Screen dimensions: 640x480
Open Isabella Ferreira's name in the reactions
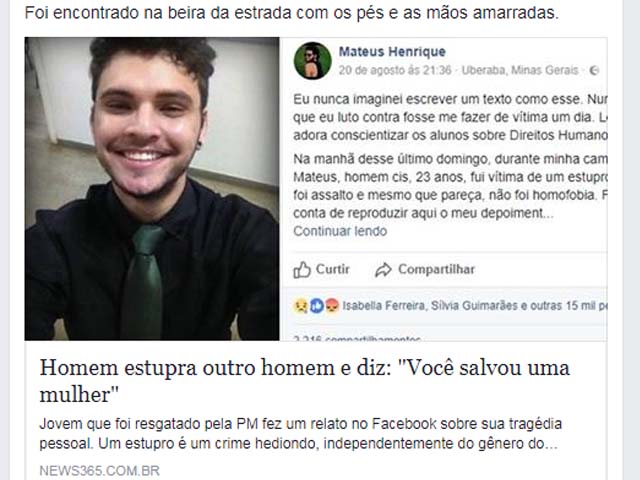(x=383, y=306)
